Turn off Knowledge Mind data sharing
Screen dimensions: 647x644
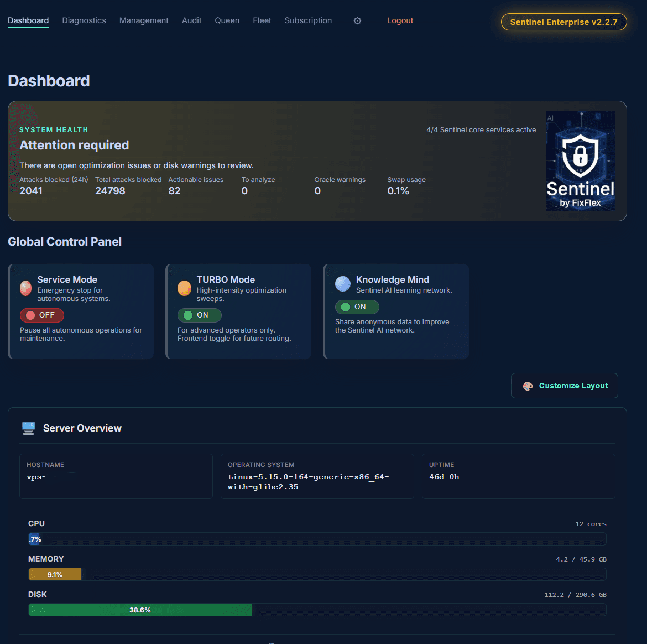pos(357,307)
